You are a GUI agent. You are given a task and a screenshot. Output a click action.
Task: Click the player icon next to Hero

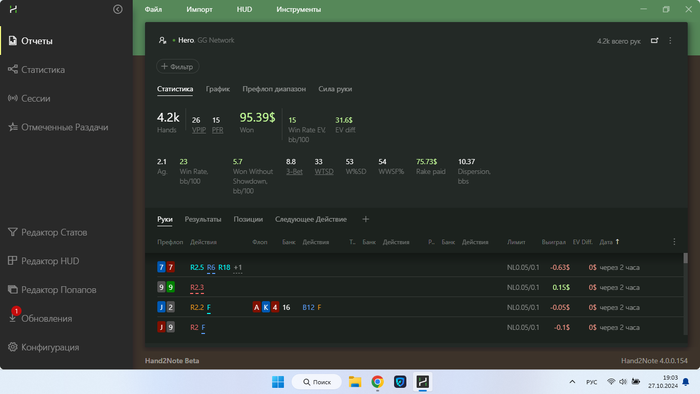[162, 40]
